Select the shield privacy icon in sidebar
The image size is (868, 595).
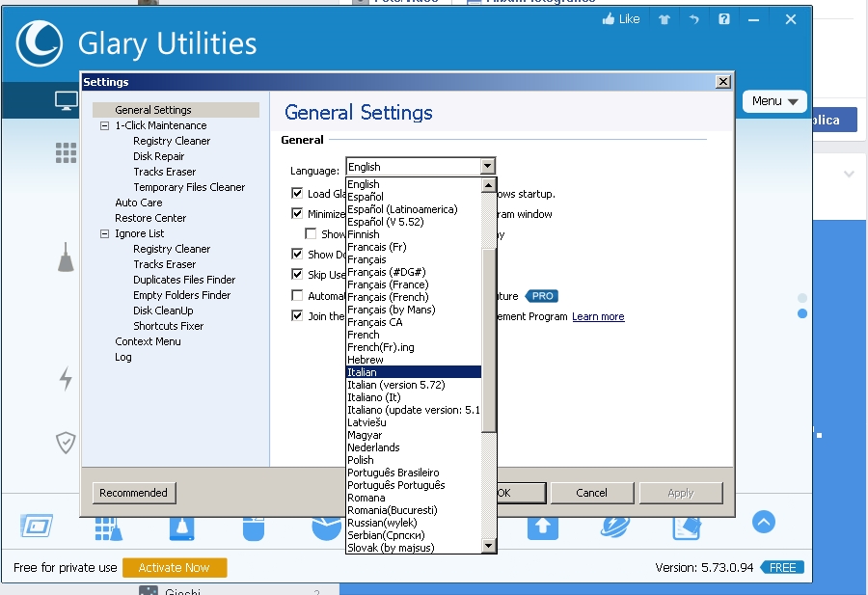click(66, 443)
